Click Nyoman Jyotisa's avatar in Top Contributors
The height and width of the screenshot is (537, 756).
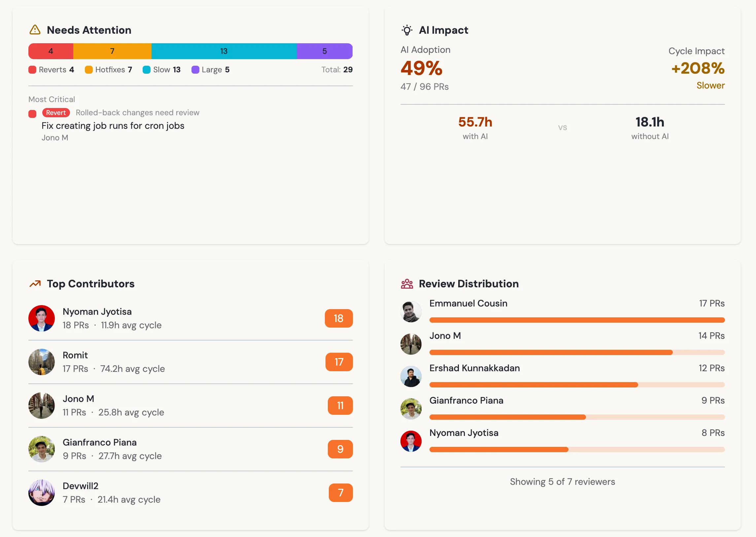tap(42, 318)
